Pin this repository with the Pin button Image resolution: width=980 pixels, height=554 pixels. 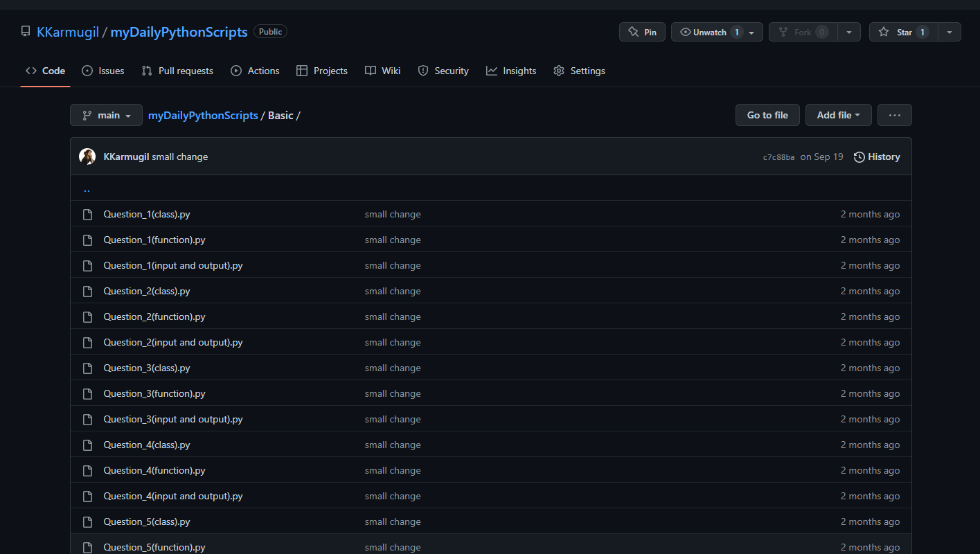pos(642,32)
